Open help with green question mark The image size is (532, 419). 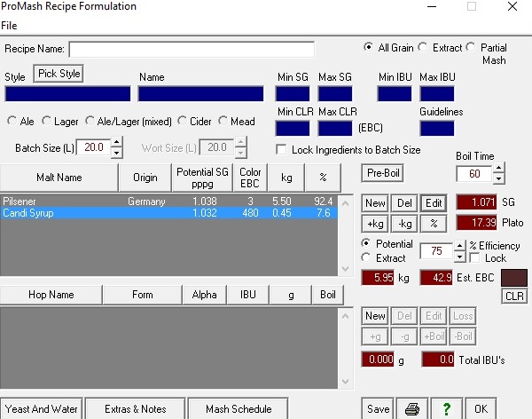(447, 409)
